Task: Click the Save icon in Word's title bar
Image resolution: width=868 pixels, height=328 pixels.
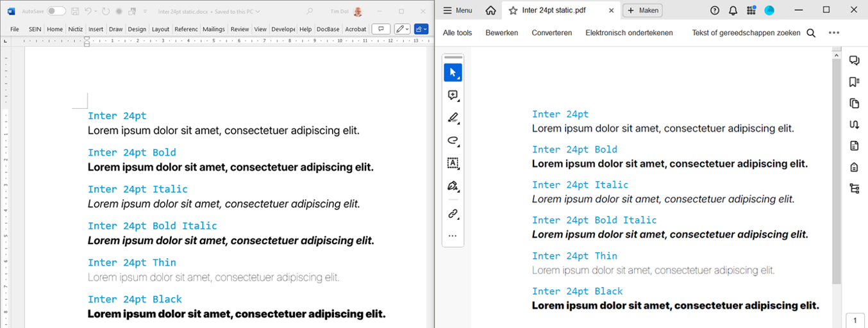Action: pos(76,12)
